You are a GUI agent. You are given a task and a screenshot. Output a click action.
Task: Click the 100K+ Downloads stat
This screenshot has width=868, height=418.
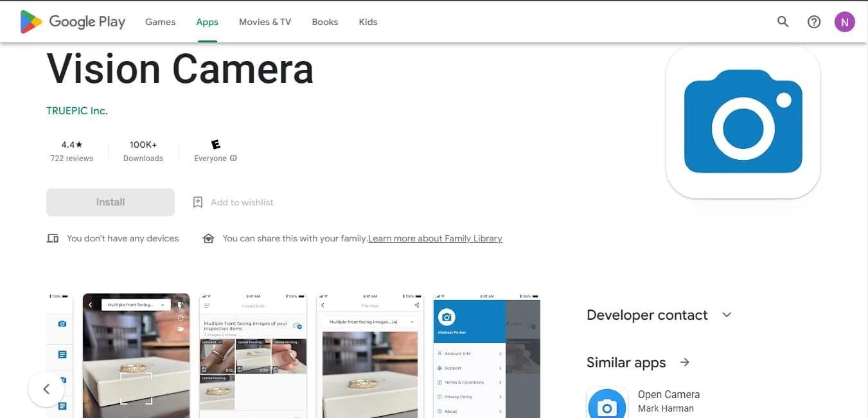(x=143, y=152)
